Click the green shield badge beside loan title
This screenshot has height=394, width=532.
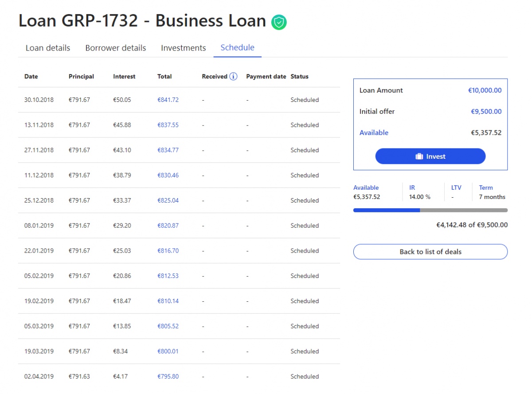[x=279, y=22]
